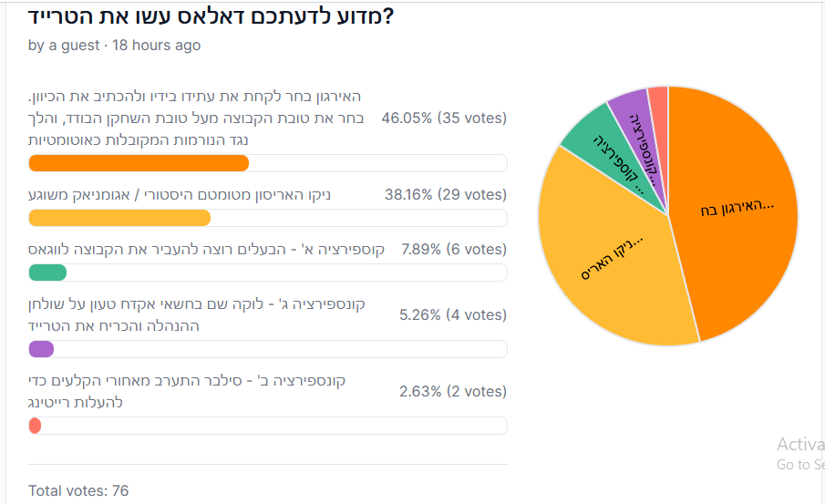The height and width of the screenshot is (504, 825).
Task: Select the first answer text with 35 votes
Action: (x=196, y=118)
